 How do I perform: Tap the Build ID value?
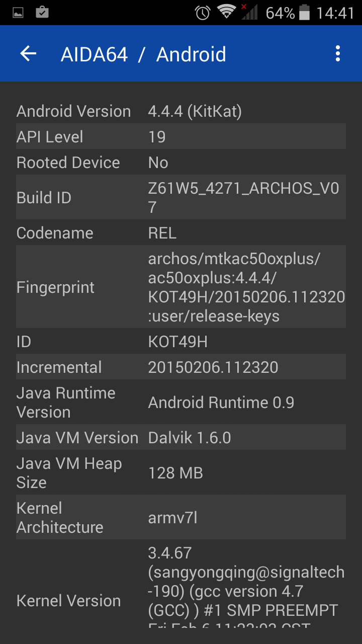pos(244,198)
